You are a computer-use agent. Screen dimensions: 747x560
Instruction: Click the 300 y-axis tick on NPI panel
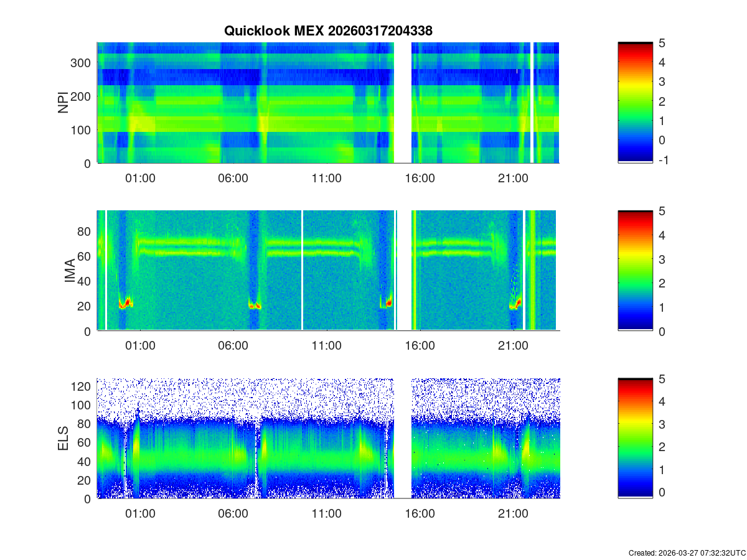click(83, 62)
